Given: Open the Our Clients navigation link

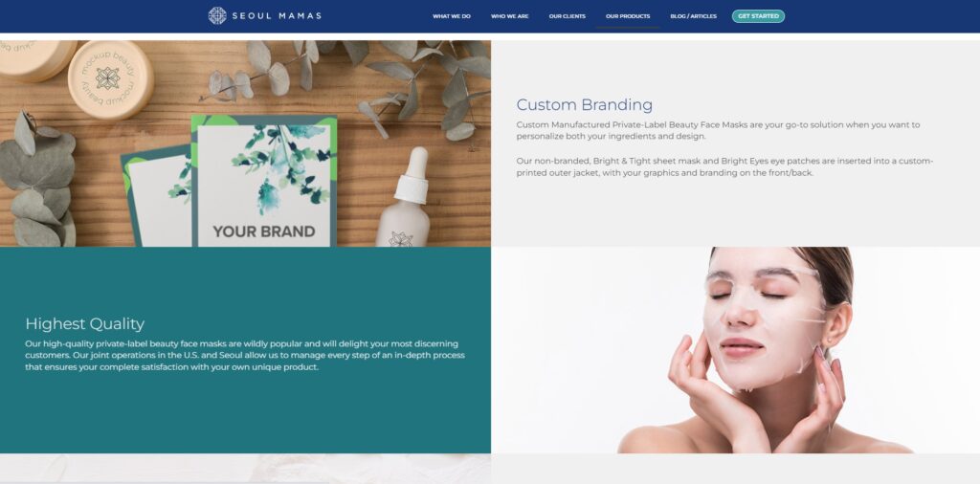Looking at the screenshot, I should (x=567, y=16).
